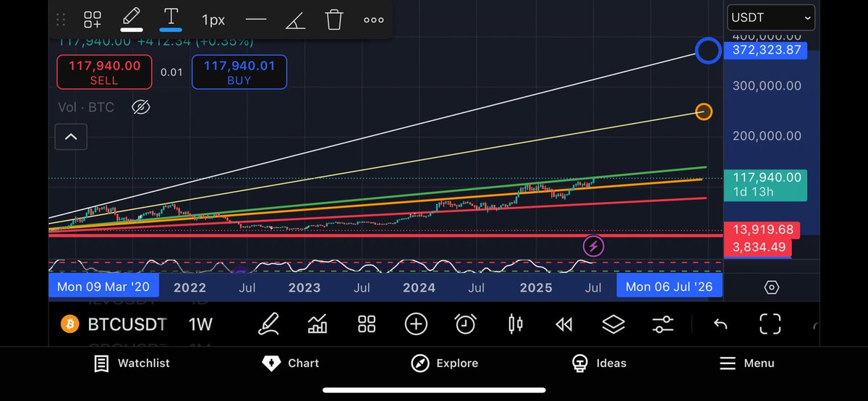The height and width of the screenshot is (401, 868).
Task: Switch to the Ideas tab
Action: pos(599,363)
